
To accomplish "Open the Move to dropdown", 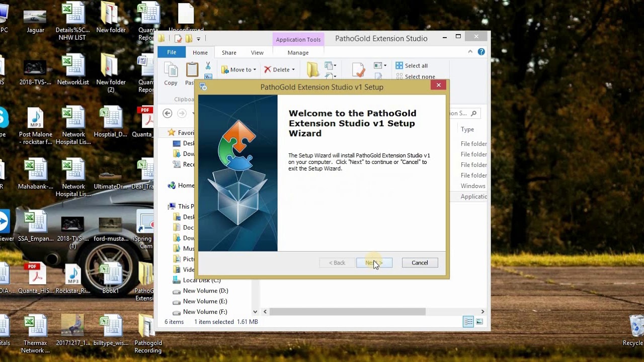I will (x=238, y=69).
